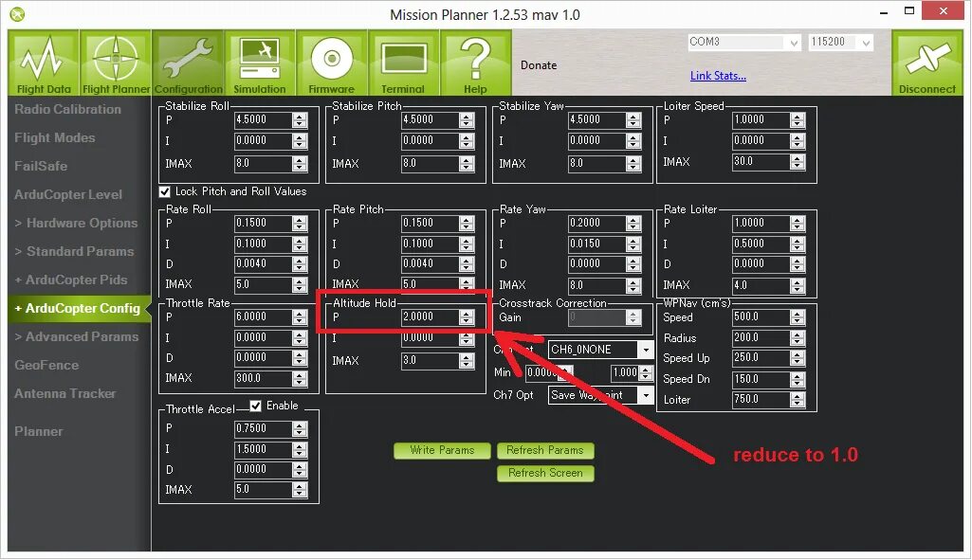Select FailSafe in sidebar
The height and width of the screenshot is (560, 972).
pos(41,166)
